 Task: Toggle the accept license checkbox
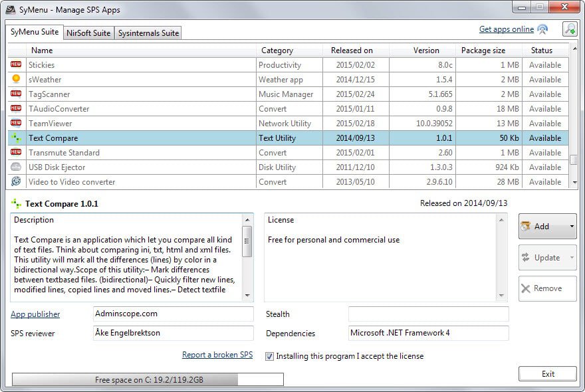click(x=269, y=356)
